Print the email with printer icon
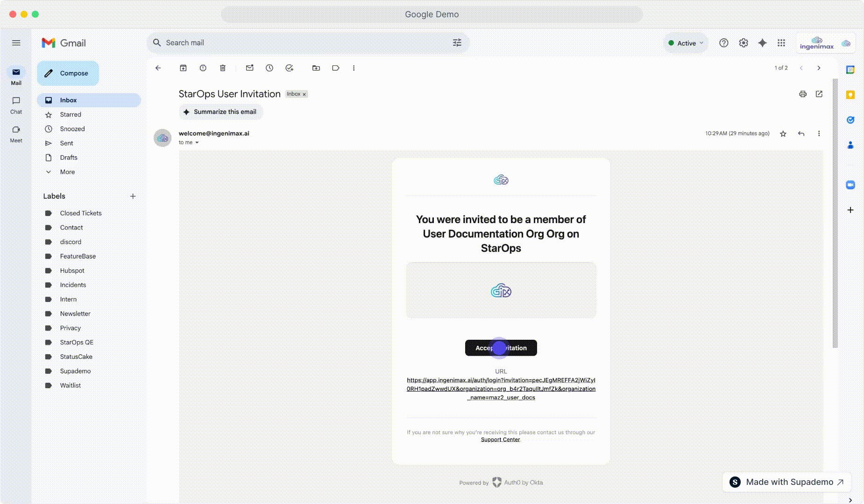 click(803, 94)
